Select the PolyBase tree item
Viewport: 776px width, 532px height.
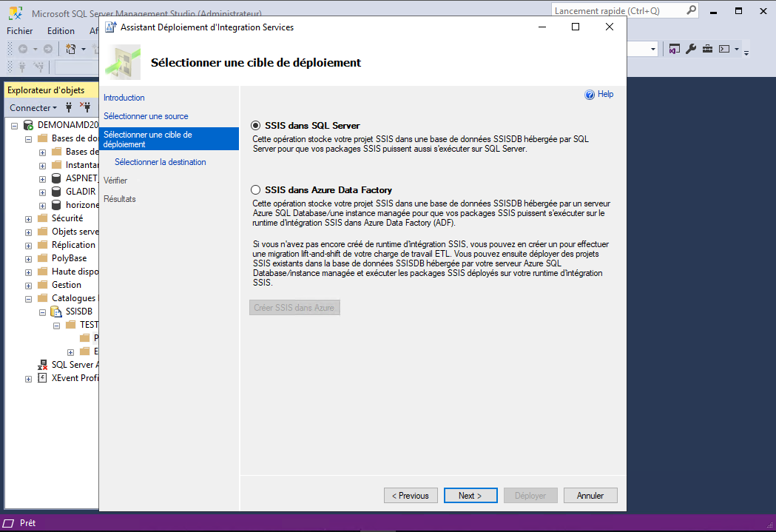[x=70, y=258]
